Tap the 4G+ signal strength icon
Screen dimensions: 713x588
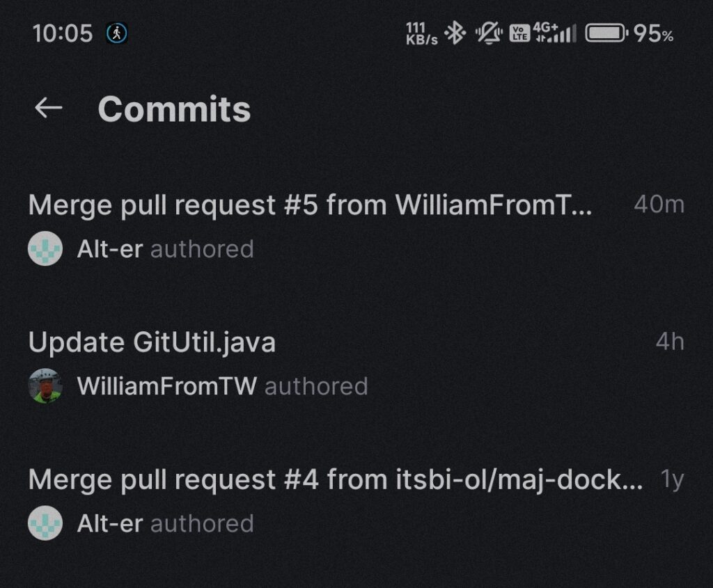tap(555, 33)
